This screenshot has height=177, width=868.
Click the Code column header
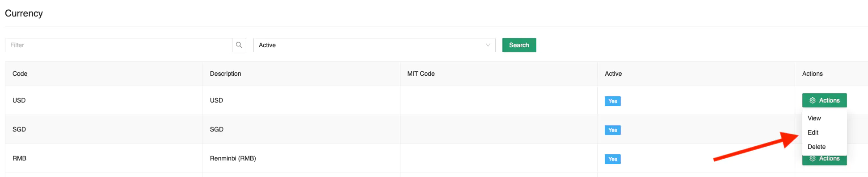click(x=20, y=74)
